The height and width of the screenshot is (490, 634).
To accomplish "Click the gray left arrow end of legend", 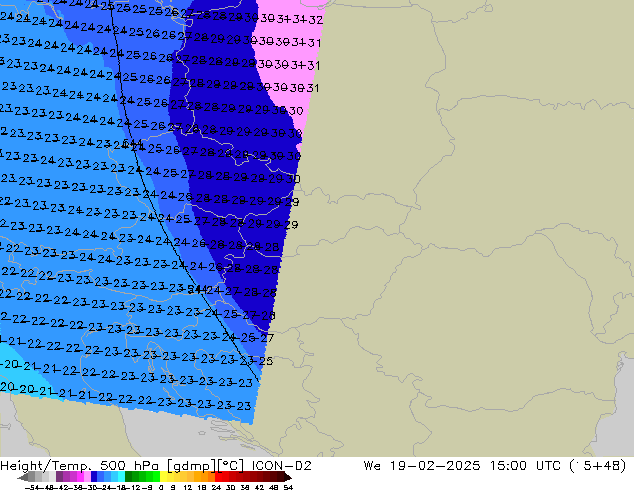I will tap(22, 477).
